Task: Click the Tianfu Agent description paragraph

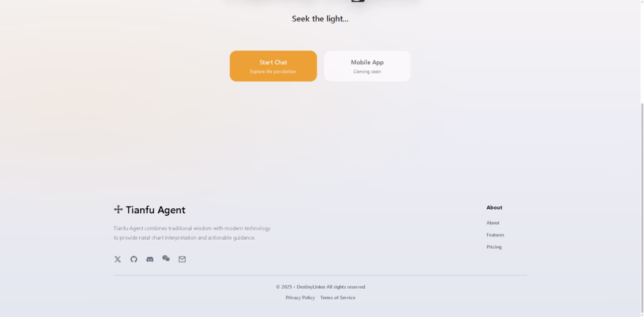Action: 192,233
